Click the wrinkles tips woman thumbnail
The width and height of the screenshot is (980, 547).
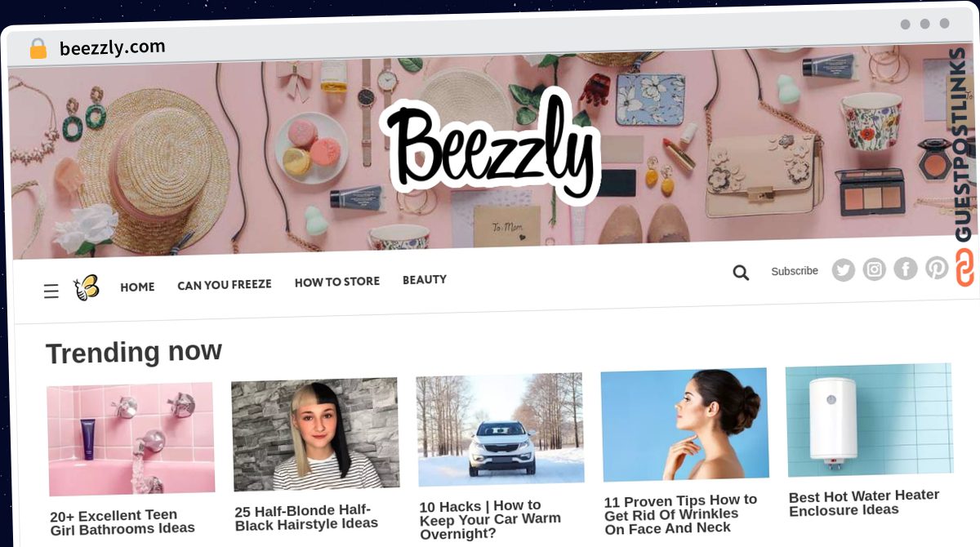685,425
